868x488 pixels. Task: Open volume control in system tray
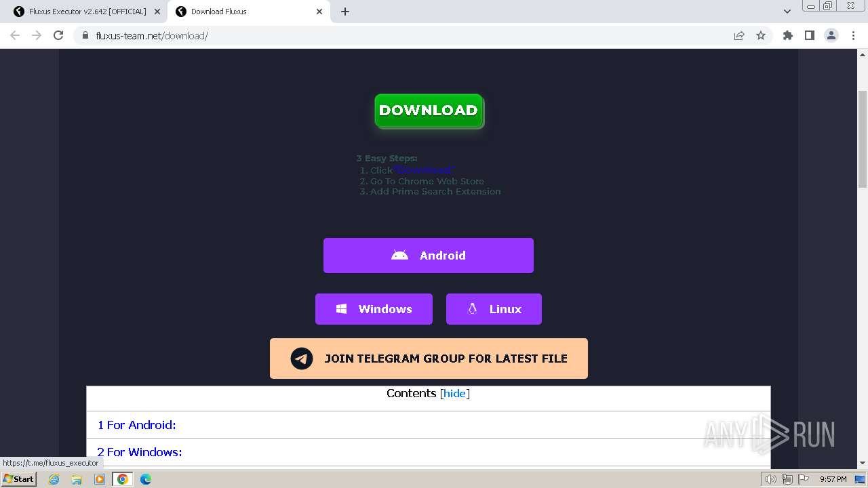(x=771, y=479)
